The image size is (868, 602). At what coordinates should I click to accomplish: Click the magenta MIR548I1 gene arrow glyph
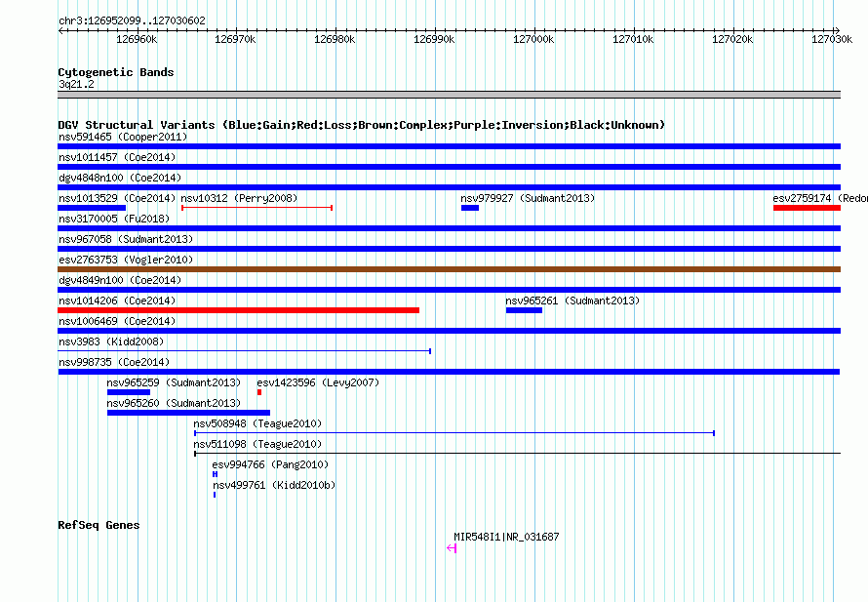(452, 548)
